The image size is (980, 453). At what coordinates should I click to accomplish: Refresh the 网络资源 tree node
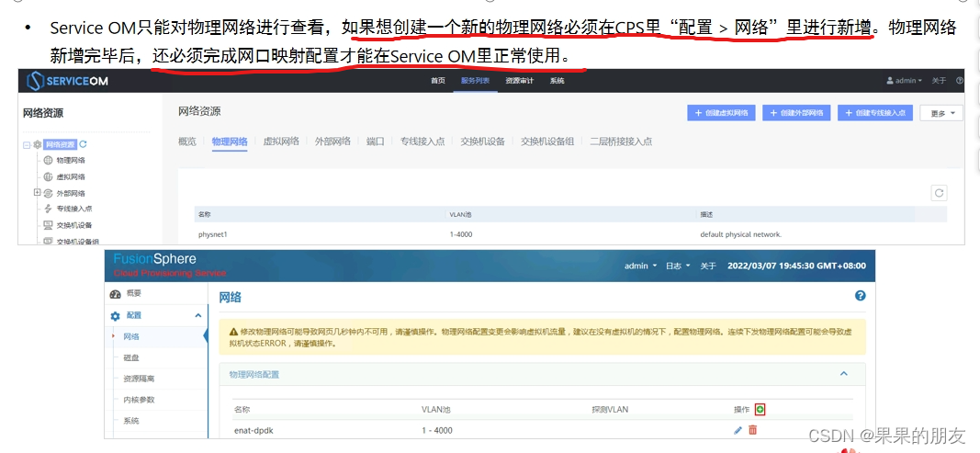(x=84, y=144)
